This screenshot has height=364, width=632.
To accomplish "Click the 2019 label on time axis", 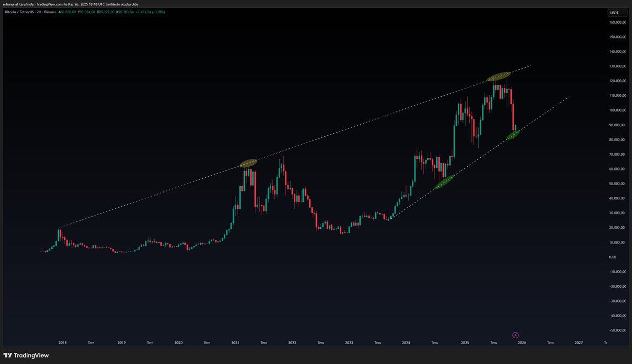I will click(122, 342).
